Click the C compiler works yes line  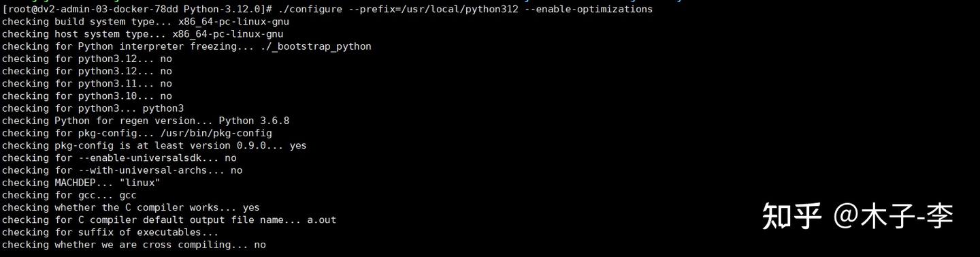[x=131, y=207]
